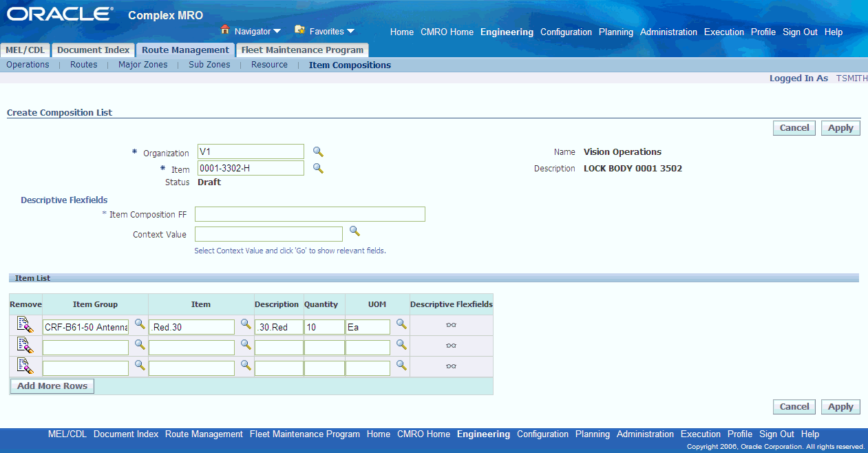Go to the Operations subtab

(x=28, y=65)
